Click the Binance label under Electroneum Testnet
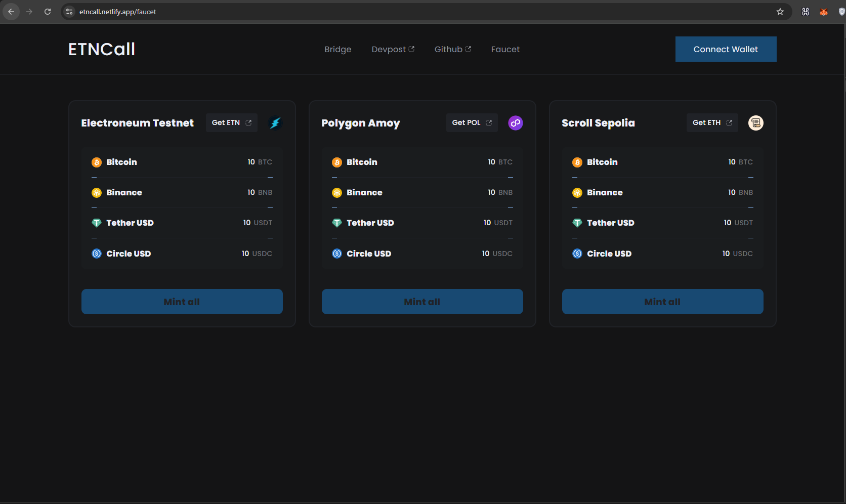 click(124, 192)
